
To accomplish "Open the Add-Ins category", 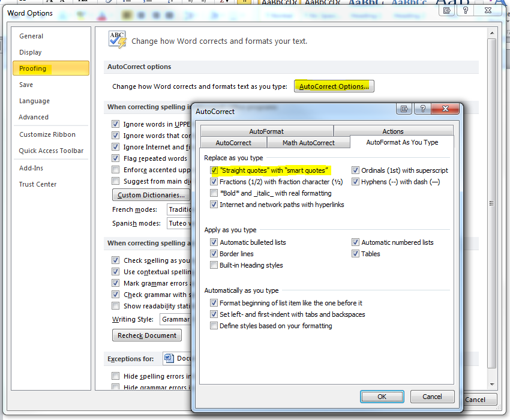I will (x=51, y=168).
